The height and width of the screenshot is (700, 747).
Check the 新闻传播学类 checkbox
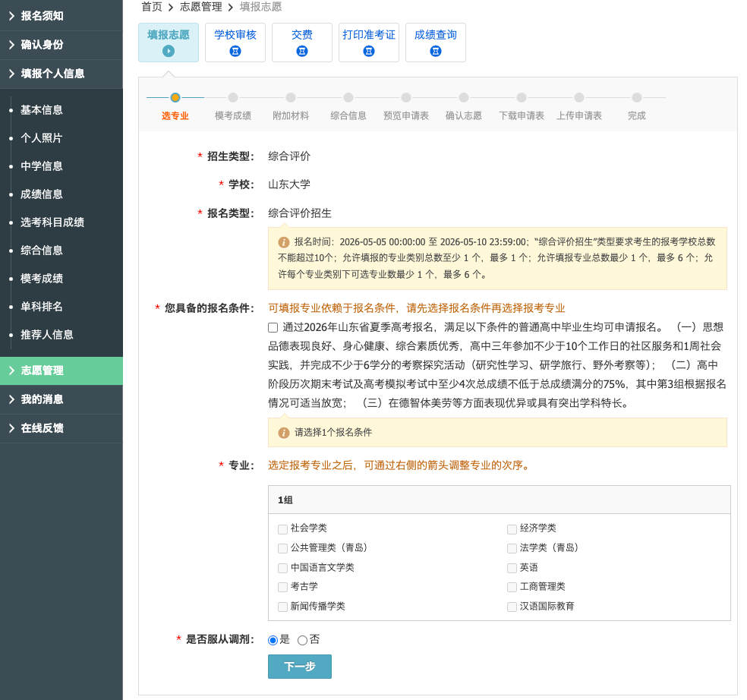[282, 607]
